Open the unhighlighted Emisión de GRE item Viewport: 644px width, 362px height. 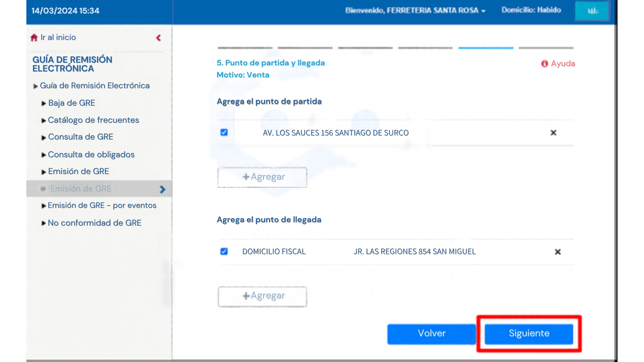[78, 171]
